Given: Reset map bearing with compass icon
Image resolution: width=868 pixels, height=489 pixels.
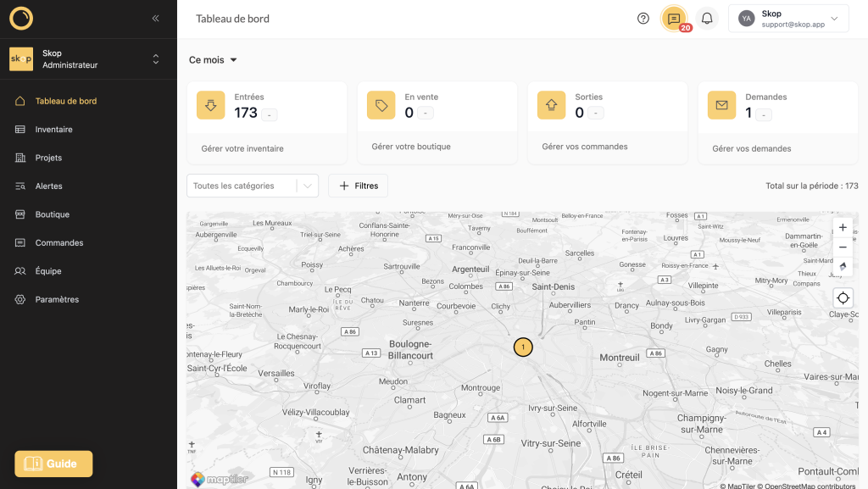Looking at the screenshot, I should click(x=843, y=267).
